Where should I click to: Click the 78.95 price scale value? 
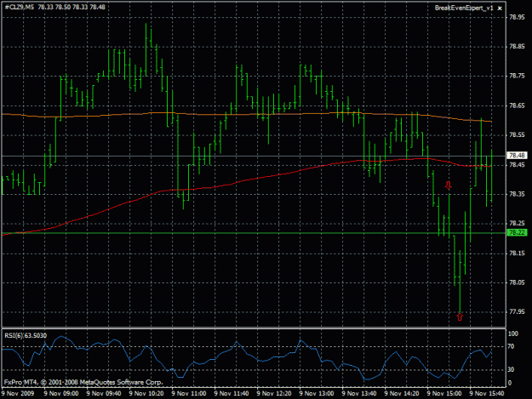click(517, 17)
